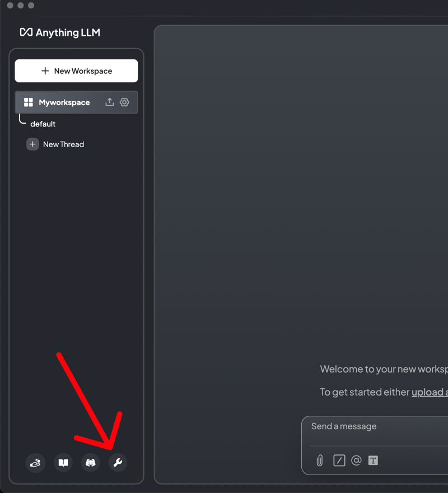Select the Myworkspace workspace
Viewport: 448px width, 493px height.
click(77, 102)
